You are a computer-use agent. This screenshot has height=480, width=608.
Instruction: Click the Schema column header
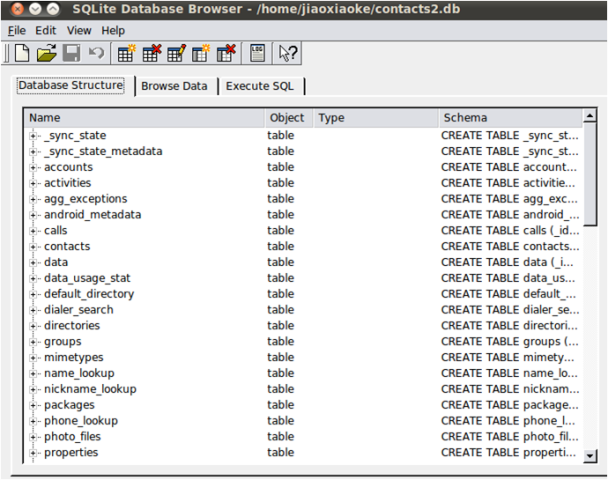[x=508, y=118]
